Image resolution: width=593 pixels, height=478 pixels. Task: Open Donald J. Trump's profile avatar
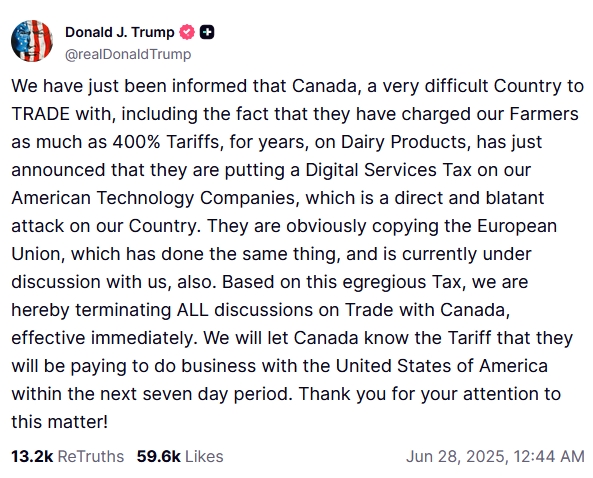pos(32,41)
